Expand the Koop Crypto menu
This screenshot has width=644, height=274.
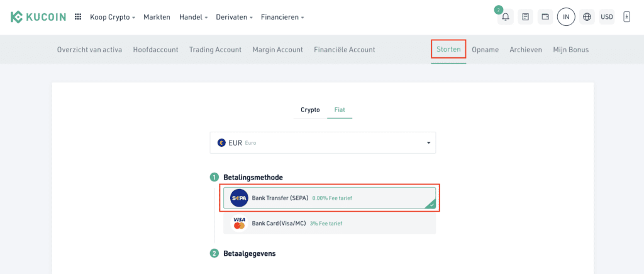pos(113,17)
